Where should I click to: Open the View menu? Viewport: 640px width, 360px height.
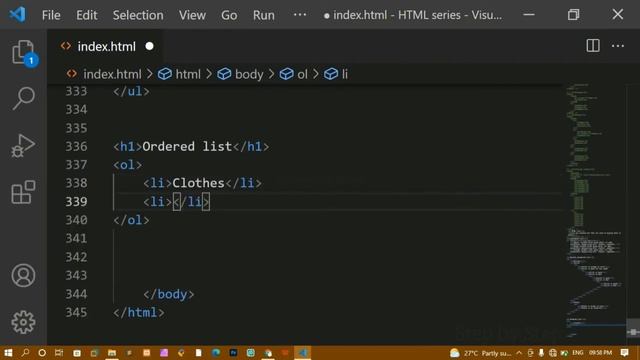[x=192, y=15]
